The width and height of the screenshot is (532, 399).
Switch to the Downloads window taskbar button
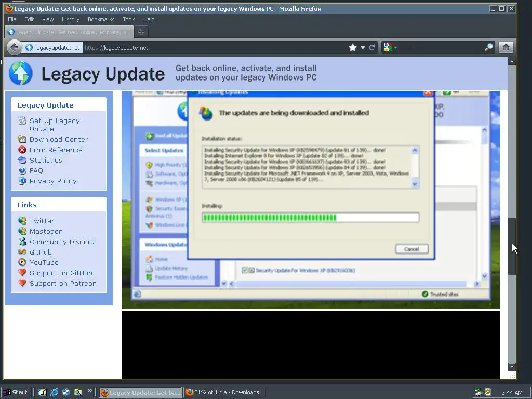[224, 393]
